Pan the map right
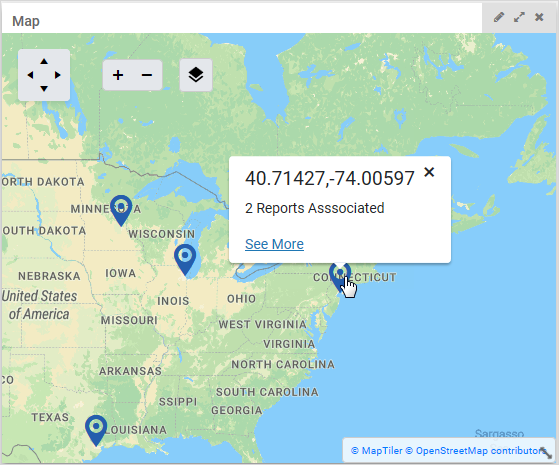This screenshot has width=559, height=465. pyautogui.click(x=57, y=75)
